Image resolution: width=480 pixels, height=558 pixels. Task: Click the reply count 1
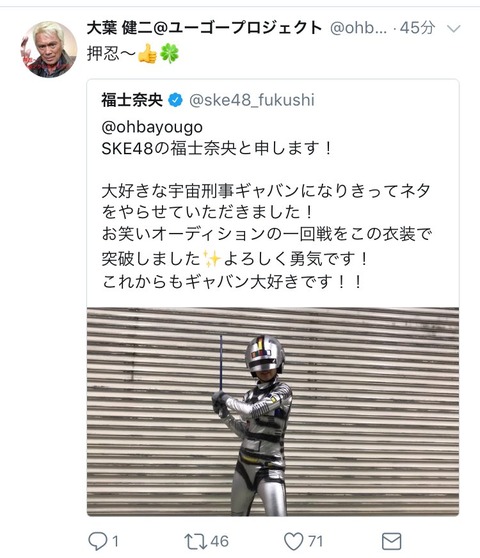tap(115, 541)
